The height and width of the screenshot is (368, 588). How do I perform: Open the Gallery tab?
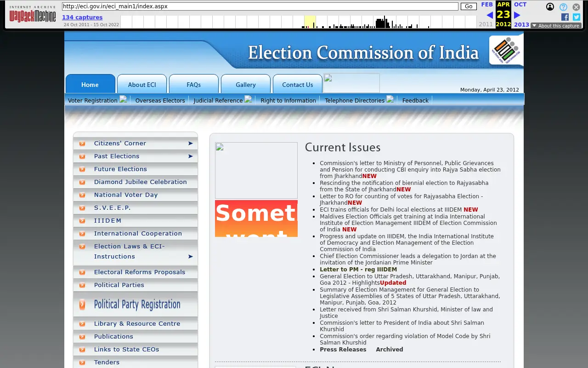[246, 84]
